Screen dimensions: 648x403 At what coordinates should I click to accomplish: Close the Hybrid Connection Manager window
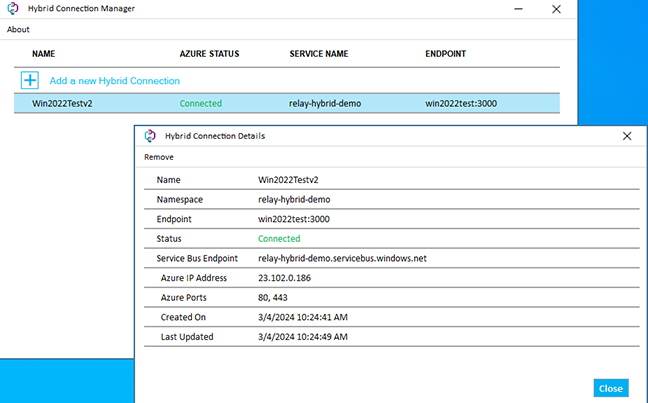(556, 9)
